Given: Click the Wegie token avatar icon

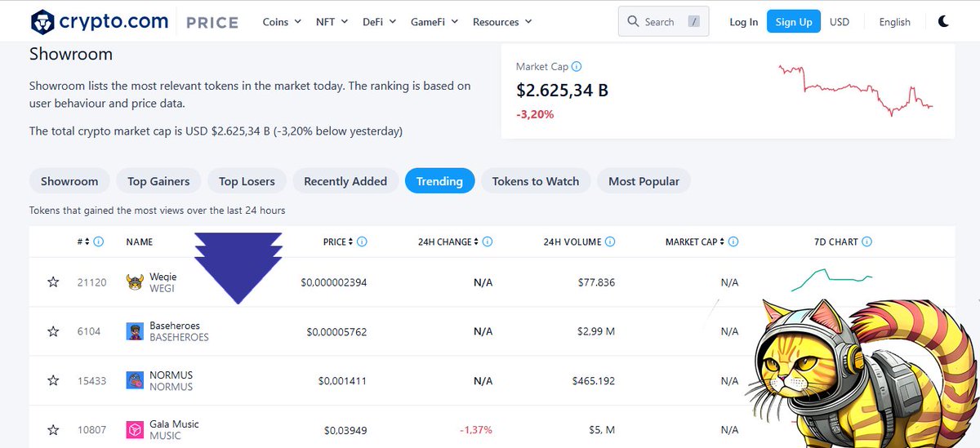Looking at the screenshot, I should point(135,282).
